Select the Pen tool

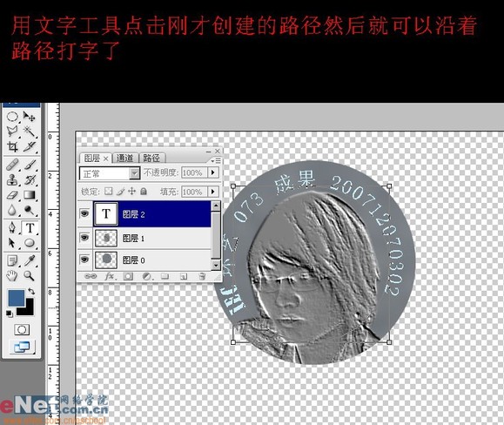click(x=12, y=228)
